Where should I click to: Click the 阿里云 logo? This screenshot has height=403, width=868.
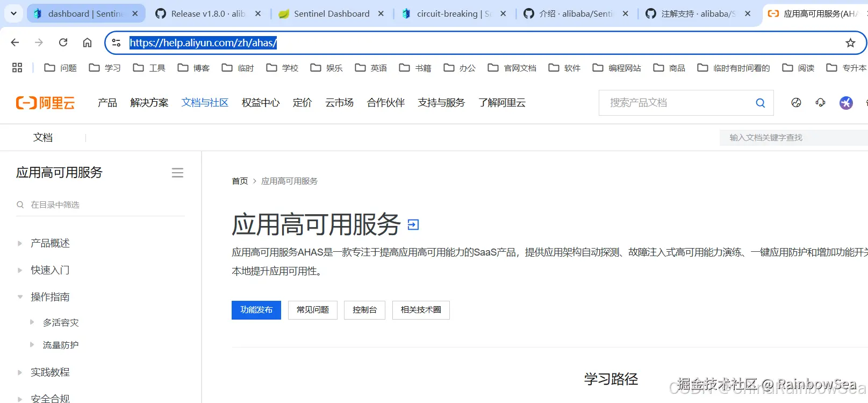pos(46,102)
